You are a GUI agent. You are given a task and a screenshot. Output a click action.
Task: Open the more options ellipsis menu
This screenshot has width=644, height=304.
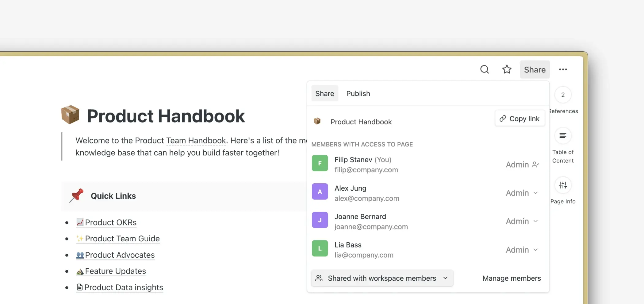[563, 69]
